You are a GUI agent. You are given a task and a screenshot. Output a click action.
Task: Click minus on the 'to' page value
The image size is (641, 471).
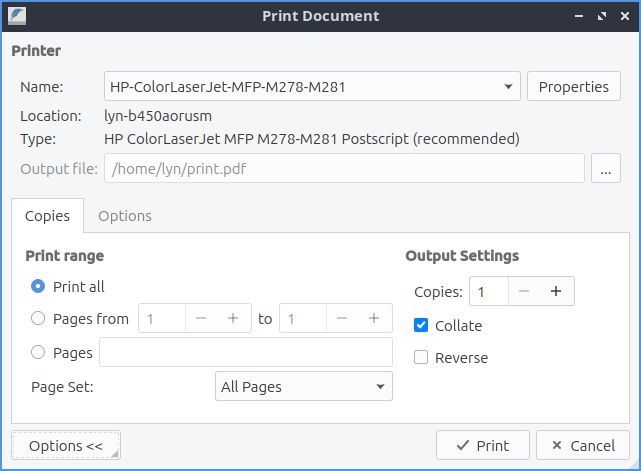pyautogui.click(x=343, y=319)
